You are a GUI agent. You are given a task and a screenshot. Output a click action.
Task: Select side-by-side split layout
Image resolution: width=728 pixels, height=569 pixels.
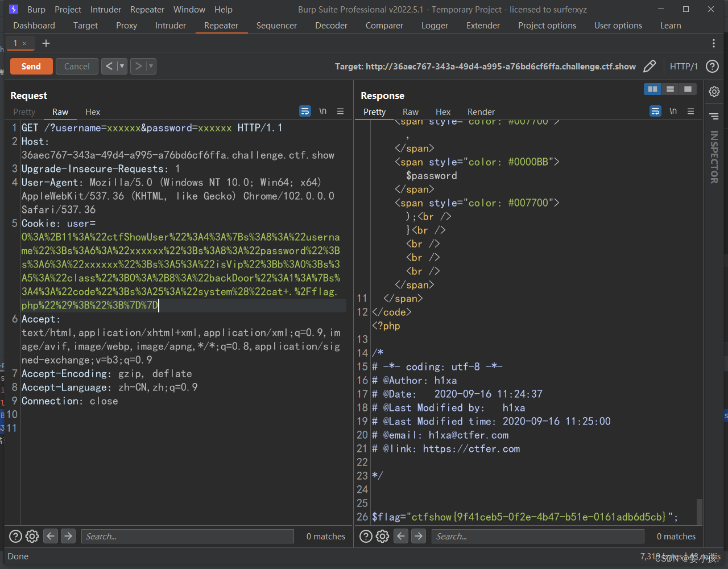click(652, 89)
